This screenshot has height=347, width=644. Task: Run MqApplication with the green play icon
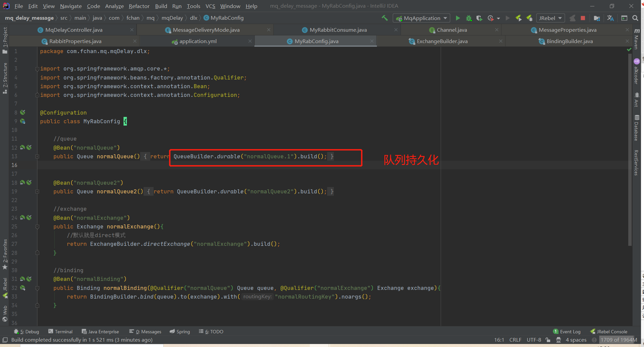pyautogui.click(x=458, y=18)
